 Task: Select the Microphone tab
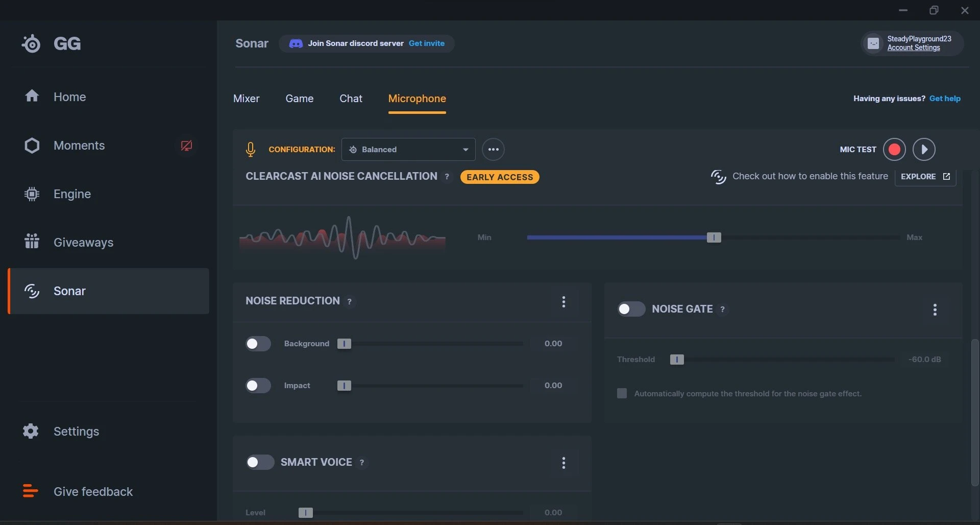[x=417, y=99]
